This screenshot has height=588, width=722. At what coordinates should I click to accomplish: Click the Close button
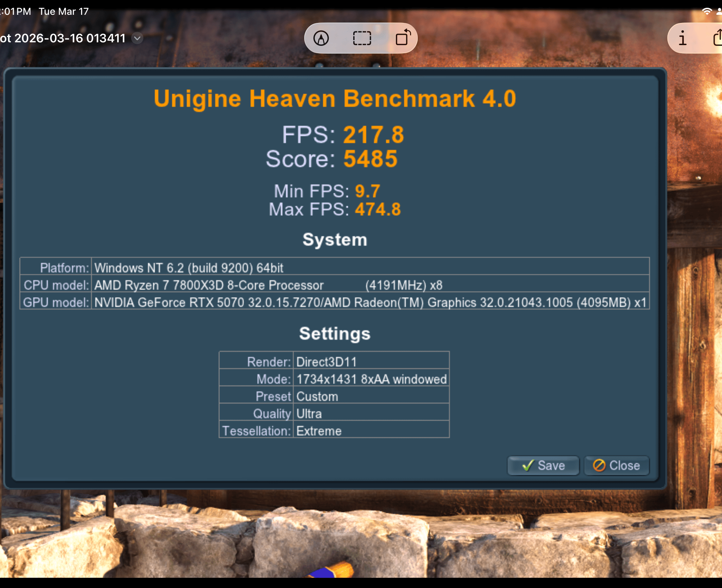tap(617, 466)
